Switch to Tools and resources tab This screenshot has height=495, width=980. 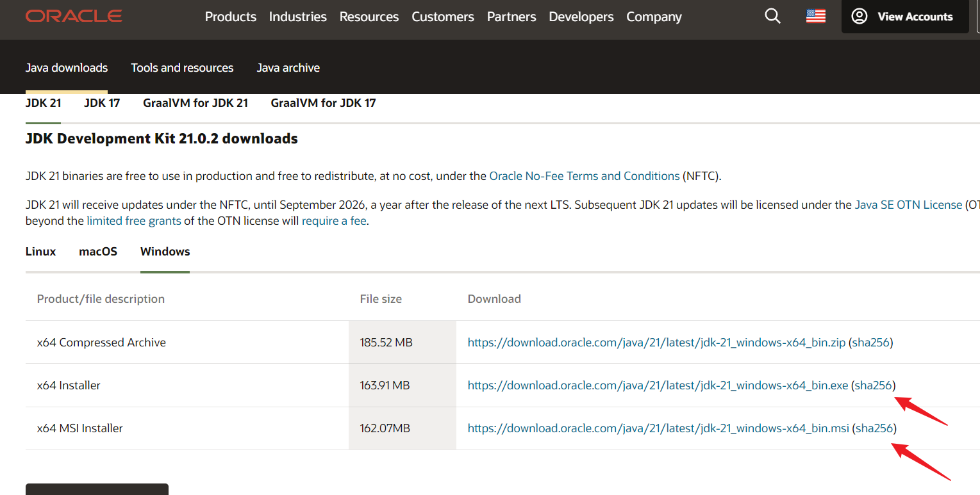[x=182, y=68]
